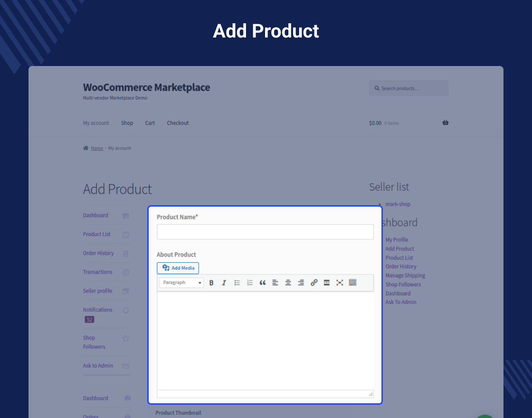Insert the Read More tag
The width and height of the screenshot is (532, 418).
[326, 283]
